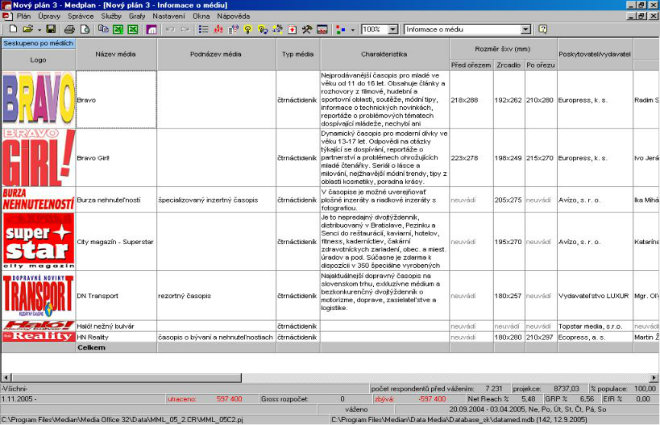This screenshot has height=425, width=660.
Task: Select the HN Reality name cell
Action: [x=116, y=337]
